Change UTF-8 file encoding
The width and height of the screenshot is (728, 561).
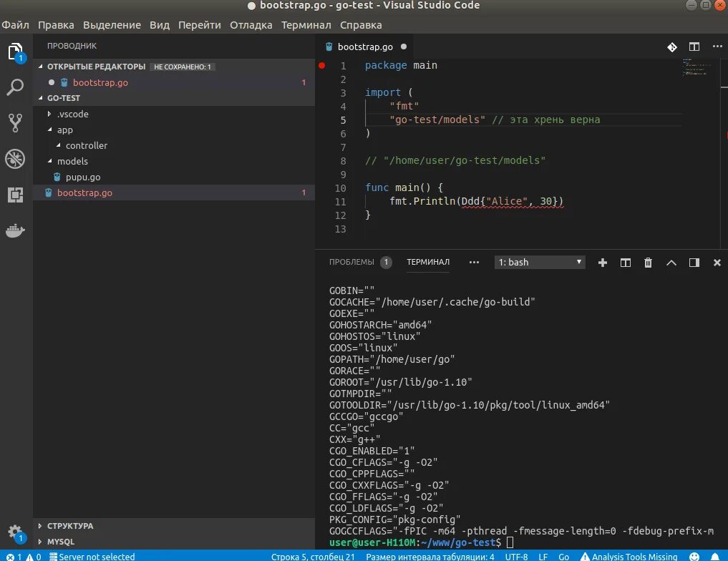[516, 557]
